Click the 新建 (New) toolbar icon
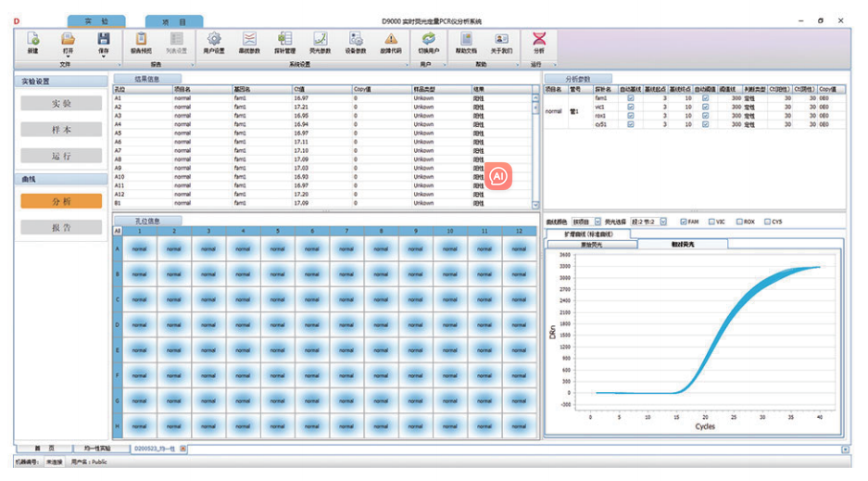The image size is (868, 481). (x=32, y=42)
